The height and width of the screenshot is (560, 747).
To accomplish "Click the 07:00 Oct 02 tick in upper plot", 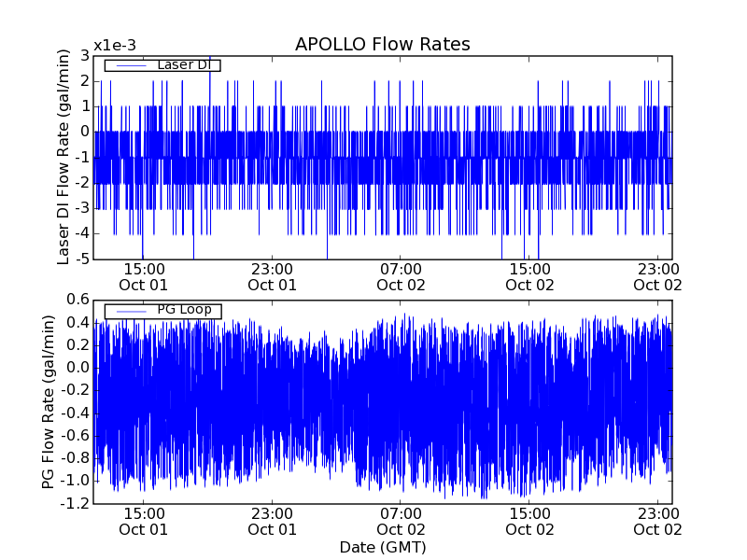I will [x=401, y=276].
